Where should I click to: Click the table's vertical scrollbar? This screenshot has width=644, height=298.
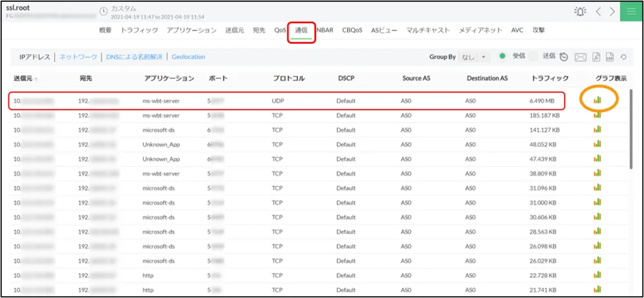(631, 129)
